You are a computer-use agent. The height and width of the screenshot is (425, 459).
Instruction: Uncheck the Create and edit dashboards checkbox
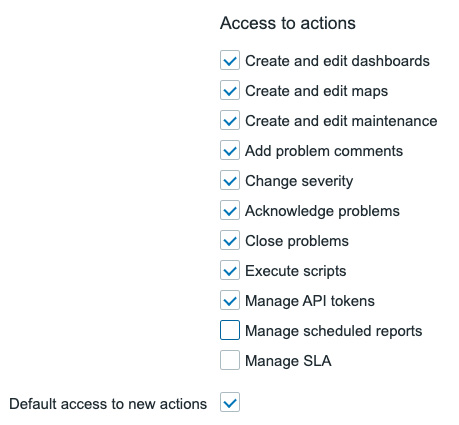pos(230,60)
